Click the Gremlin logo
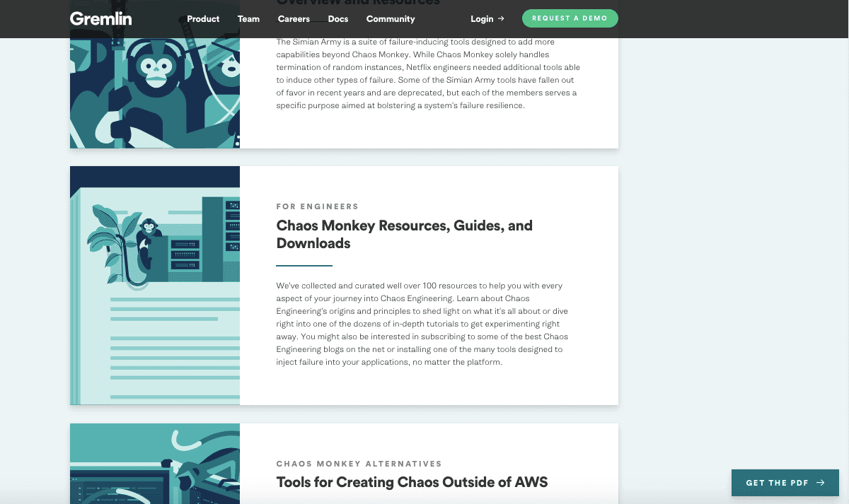Viewport: 849px width, 504px height. click(x=100, y=19)
